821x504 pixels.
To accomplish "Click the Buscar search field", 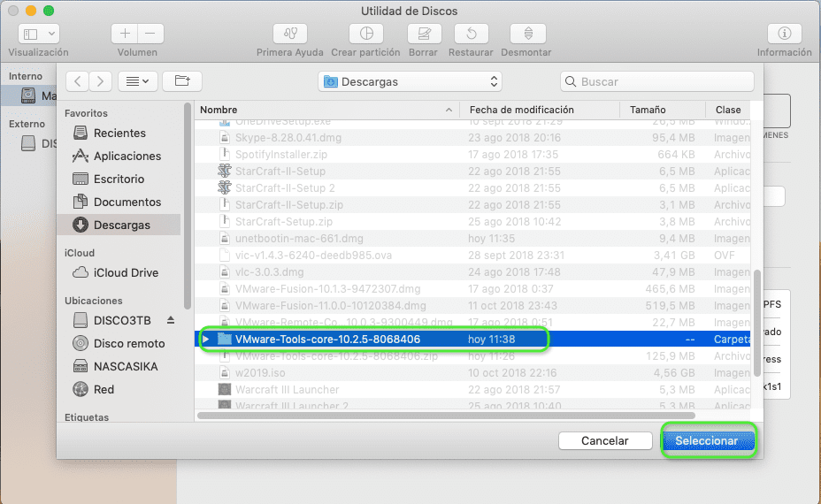I will click(657, 81).
